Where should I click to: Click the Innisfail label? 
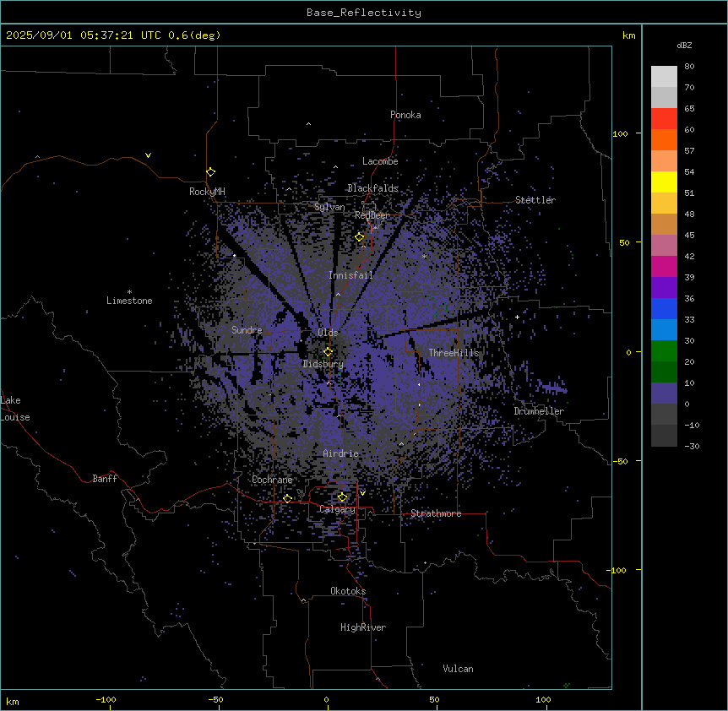click(x=350, y=275)
